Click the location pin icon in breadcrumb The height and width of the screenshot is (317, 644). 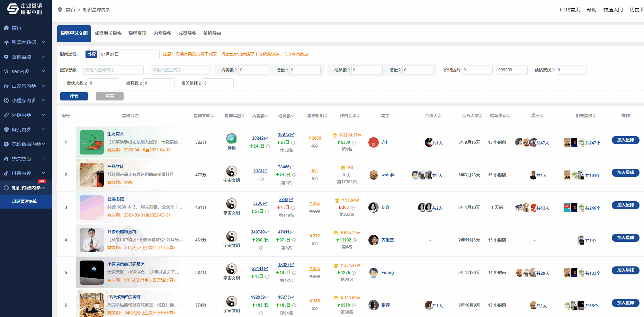(x=60, y=10)
